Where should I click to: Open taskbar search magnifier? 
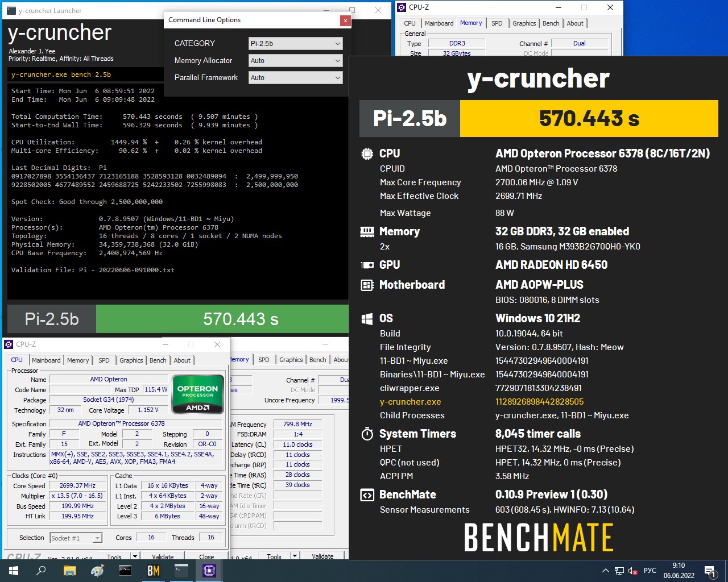point(41,571)
